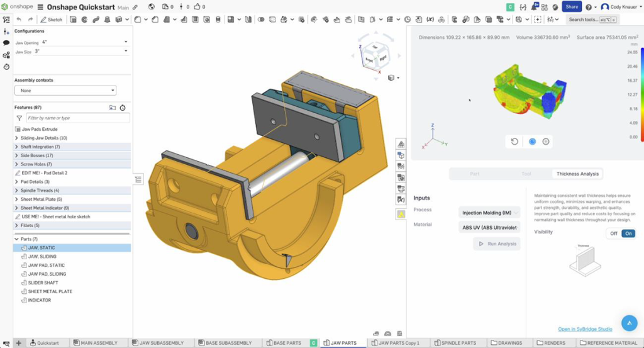This screenshot has height=348, width=644.
Task: Click the Run Analysis button
Action: 497,244
